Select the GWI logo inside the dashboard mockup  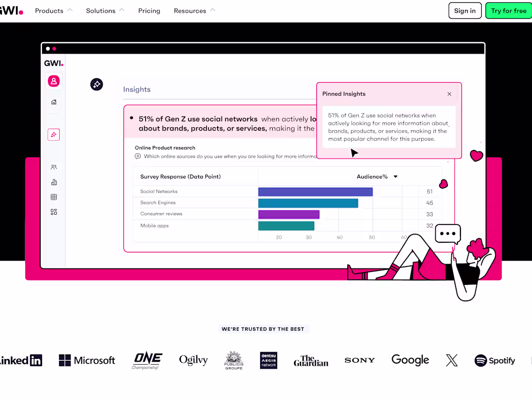(x=53, y=63)
